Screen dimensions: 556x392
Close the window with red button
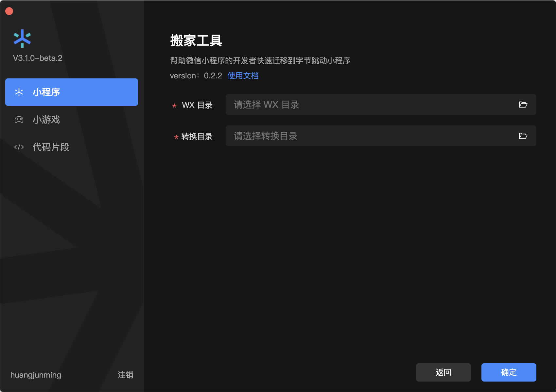pyautogui.click(x=9, y=11)
